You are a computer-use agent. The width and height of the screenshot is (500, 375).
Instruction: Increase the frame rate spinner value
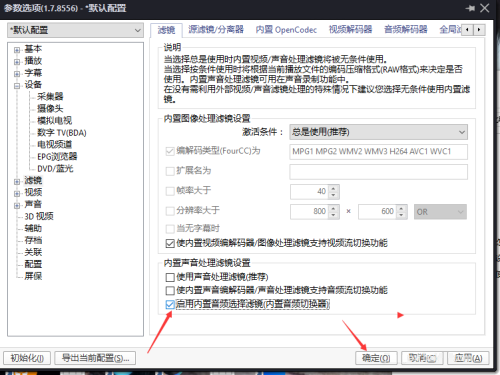click(334, 188)
